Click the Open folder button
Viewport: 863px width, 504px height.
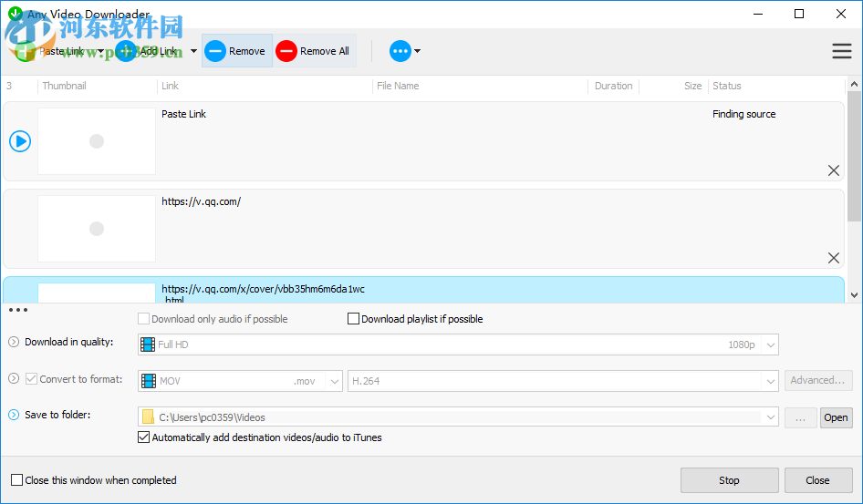pyautogui.click(x=836, y=417)
